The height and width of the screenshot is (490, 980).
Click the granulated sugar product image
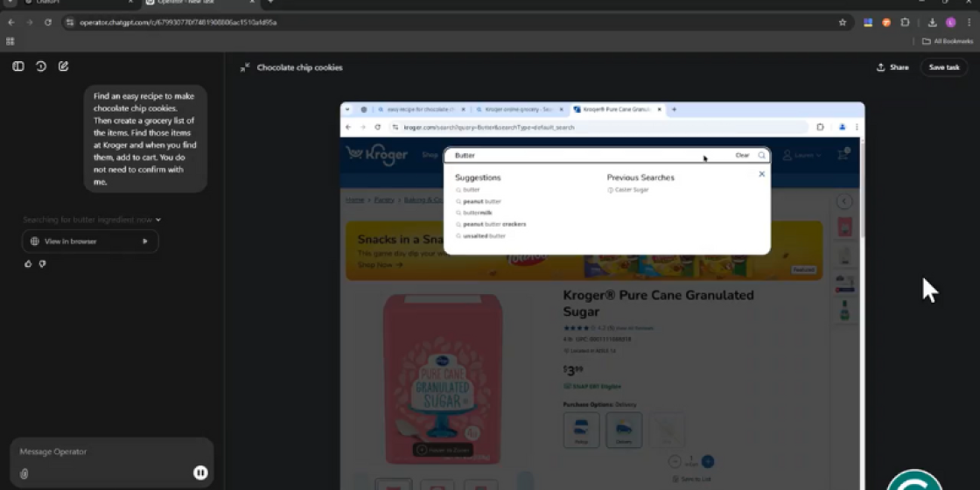(x=443, y=380)
